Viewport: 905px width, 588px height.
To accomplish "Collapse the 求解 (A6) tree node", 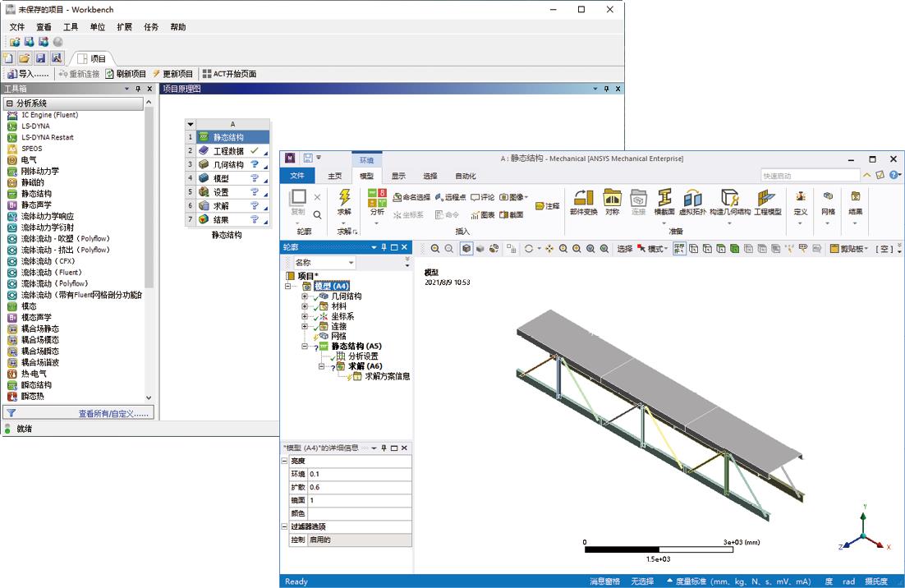I will 321,366.
